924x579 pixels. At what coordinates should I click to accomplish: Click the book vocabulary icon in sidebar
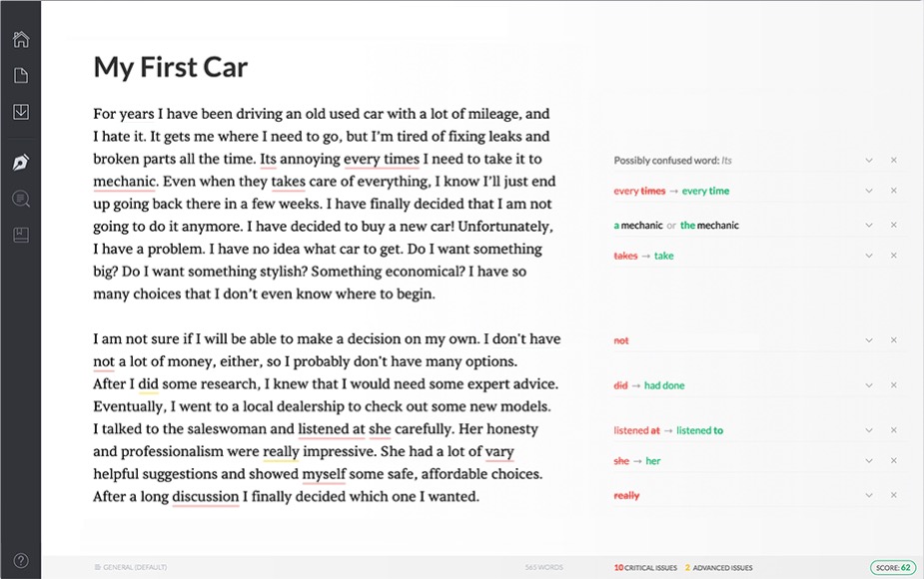click(20, 235)
